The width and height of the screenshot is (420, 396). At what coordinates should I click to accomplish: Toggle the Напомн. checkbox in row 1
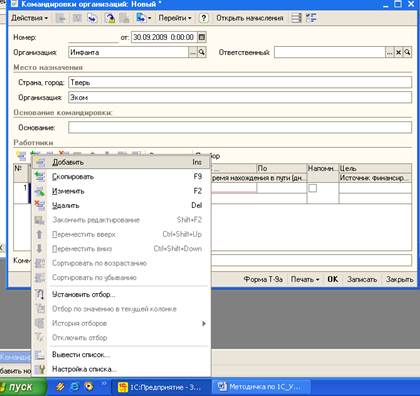[313, 188]
